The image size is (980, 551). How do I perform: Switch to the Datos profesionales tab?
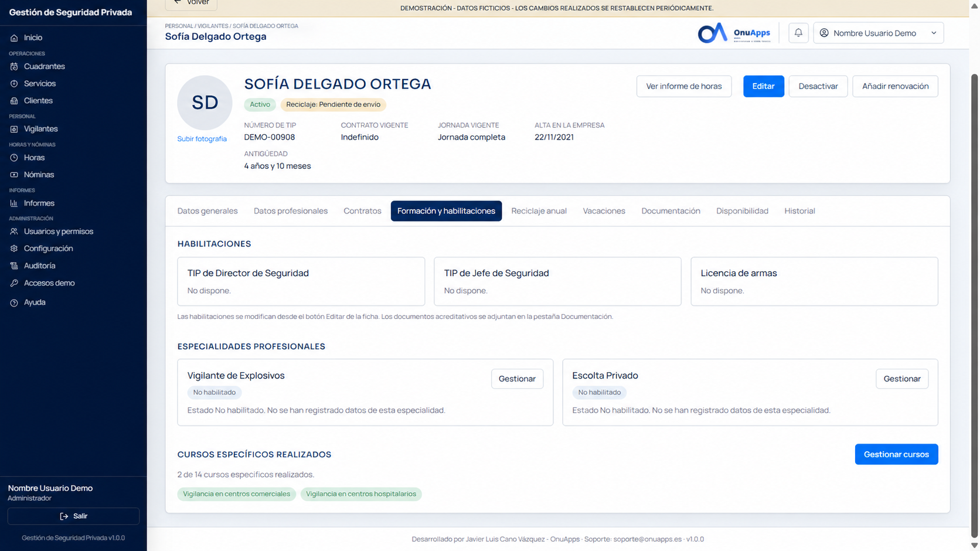pos(291,211)
